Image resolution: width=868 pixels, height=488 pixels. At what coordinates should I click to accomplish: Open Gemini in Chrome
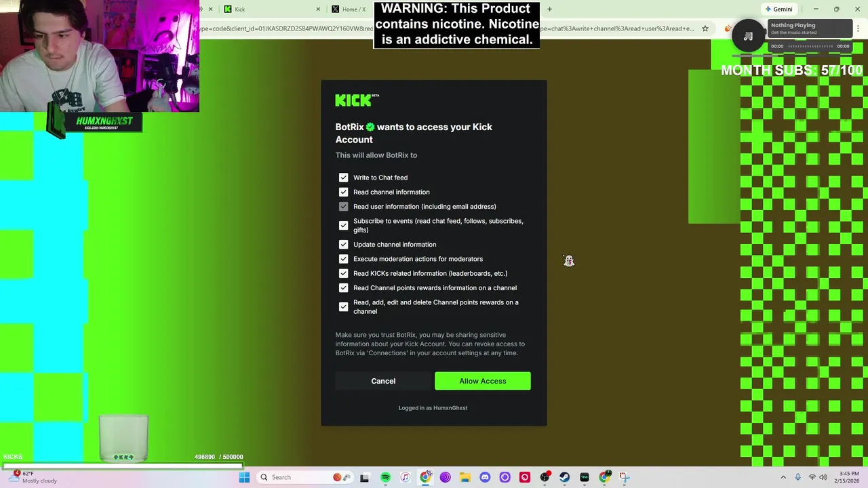(x=778, y=9)
